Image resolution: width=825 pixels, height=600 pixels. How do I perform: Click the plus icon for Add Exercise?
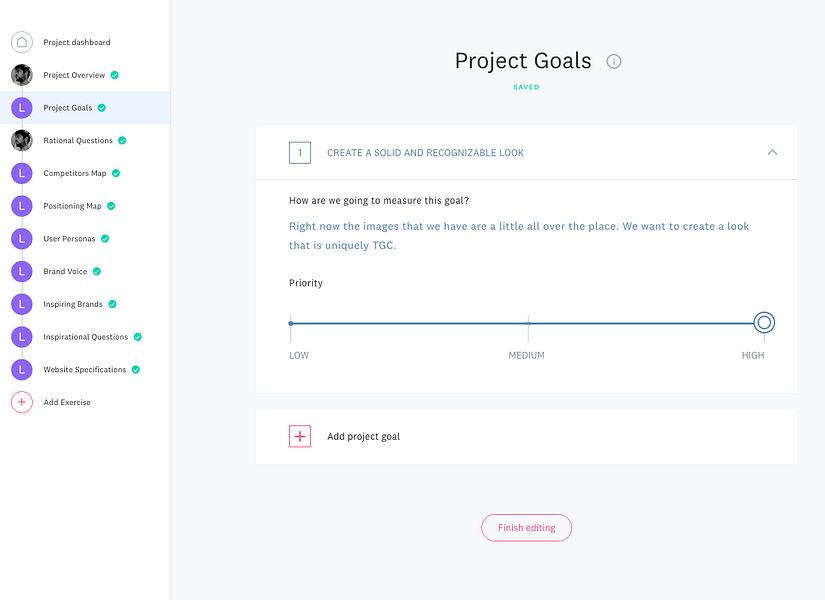(x=21, y=402)
